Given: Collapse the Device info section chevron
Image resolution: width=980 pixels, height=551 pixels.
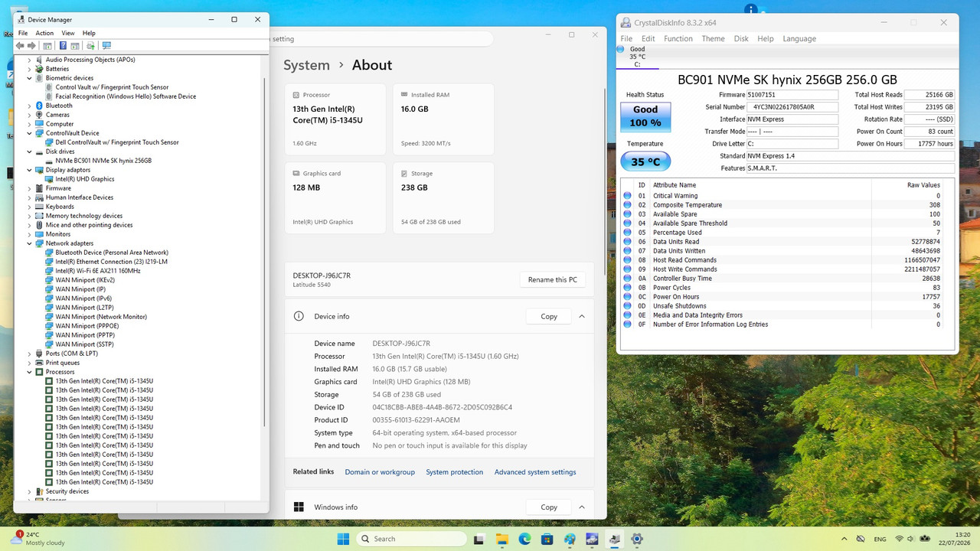Looking at the screenshot, I should 582,316.
